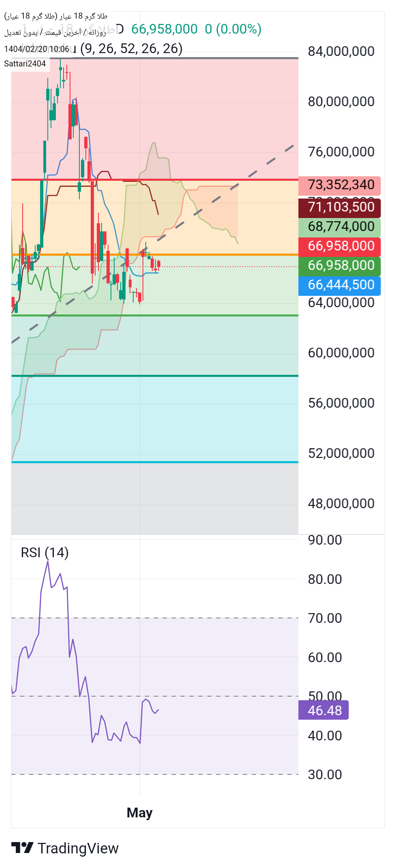The height and width of the screenshot is (868, 396).
Task: Click the 70.00 RSI axis label
Action: (325, 618)
